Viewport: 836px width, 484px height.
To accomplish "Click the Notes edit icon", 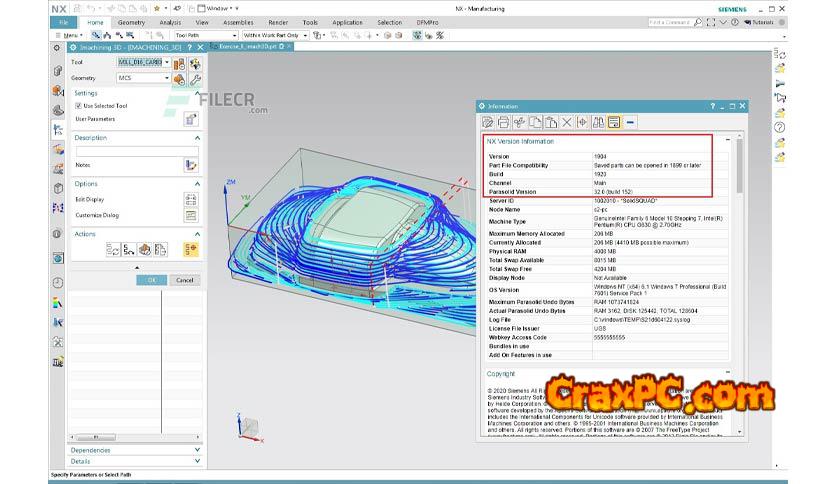I will [190, 164].
